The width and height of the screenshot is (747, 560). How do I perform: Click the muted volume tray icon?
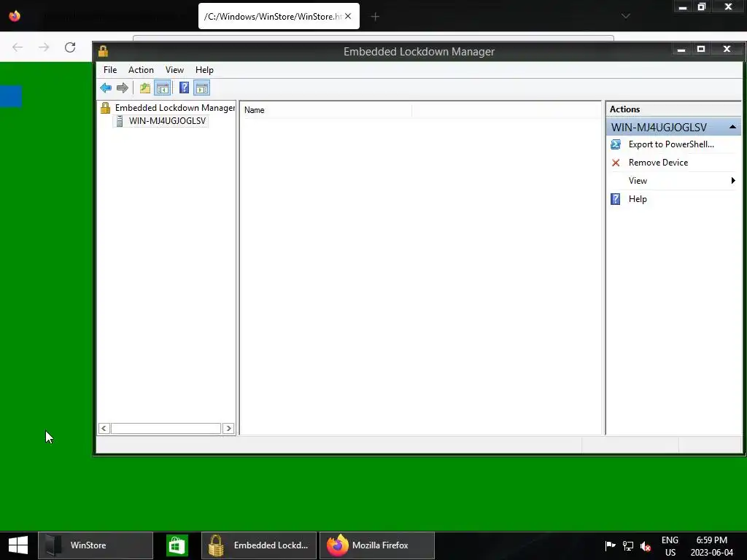(646, 546)
